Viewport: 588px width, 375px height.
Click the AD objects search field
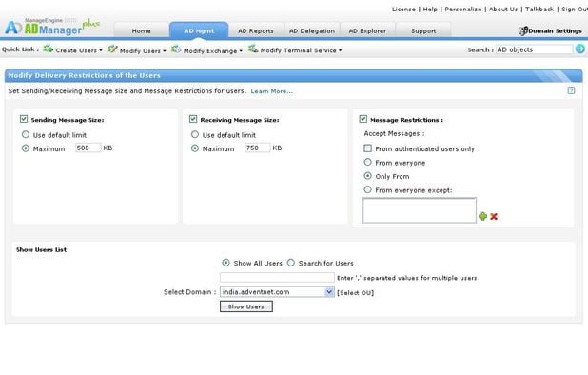(535, 49)
